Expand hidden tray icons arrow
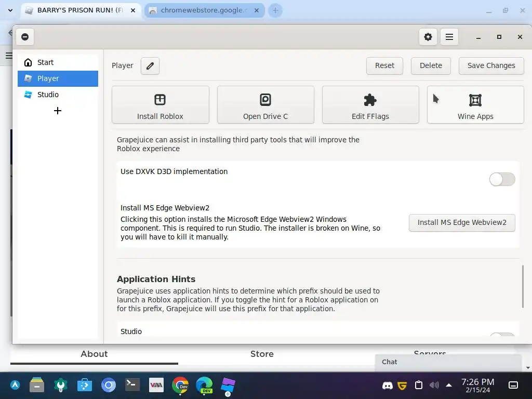Image resolution: width=532 pixels, height=399 pixels. (449, 385)
